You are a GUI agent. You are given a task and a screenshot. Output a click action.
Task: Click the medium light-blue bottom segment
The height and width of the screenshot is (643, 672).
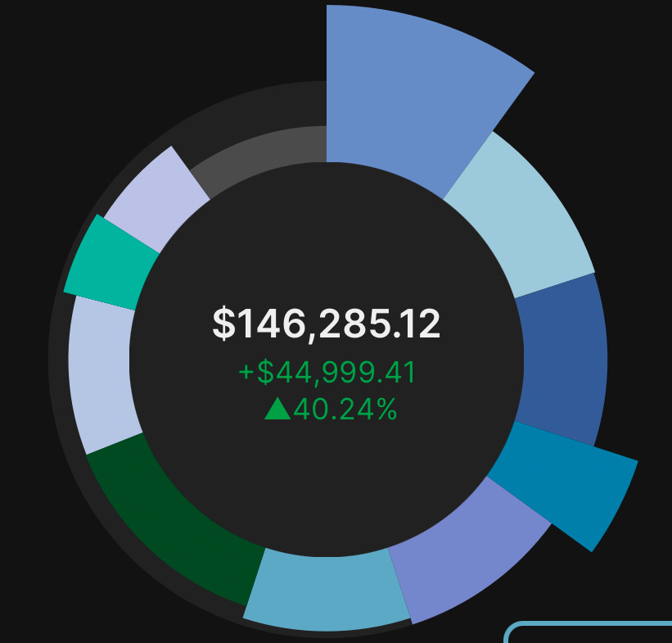327,592
